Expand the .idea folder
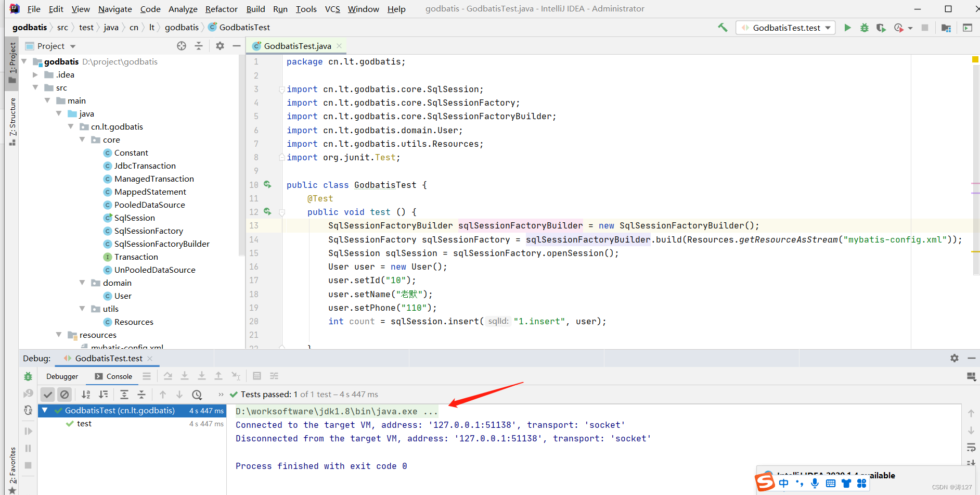Screen dimensions: 980x495 35,74
